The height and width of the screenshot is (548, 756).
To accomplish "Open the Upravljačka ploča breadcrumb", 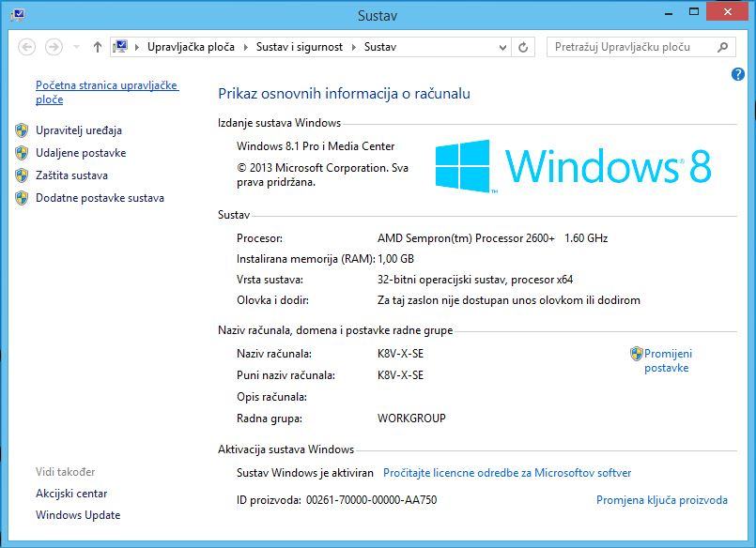I will point(191,47).
